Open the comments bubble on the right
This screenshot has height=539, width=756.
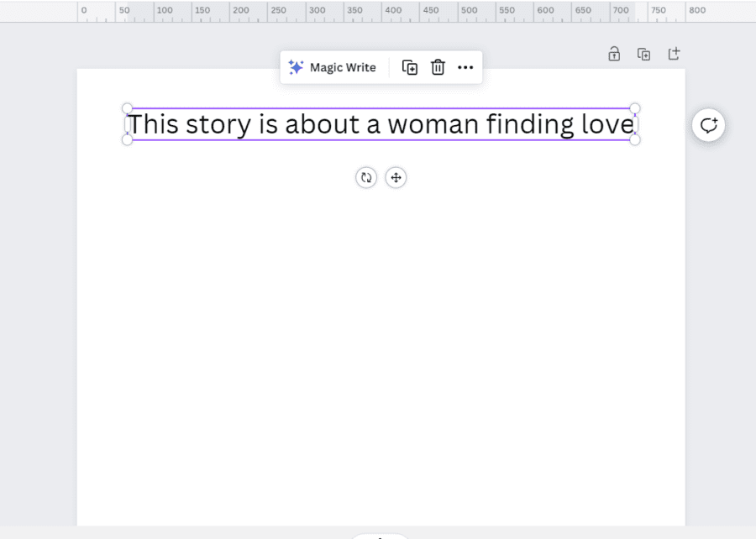708,124
